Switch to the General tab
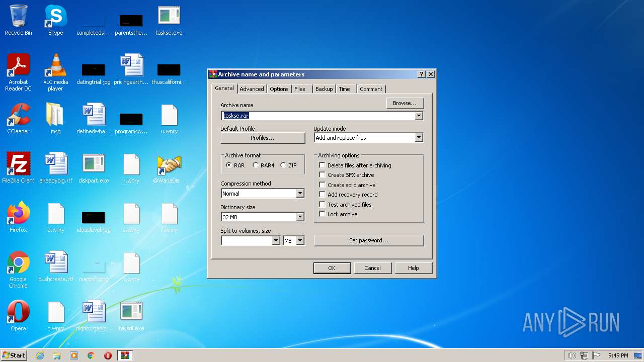 click(x=224, y=88)
